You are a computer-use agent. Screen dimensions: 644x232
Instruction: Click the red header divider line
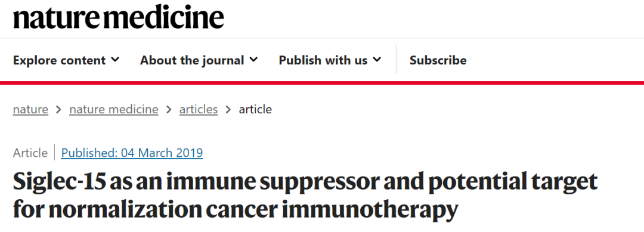tap(322, 83)
